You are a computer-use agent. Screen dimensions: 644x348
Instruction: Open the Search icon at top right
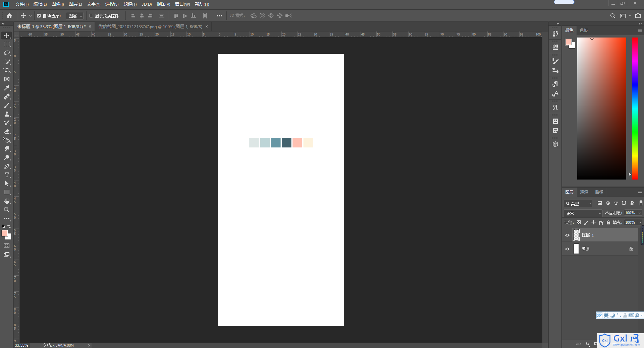pos(612,16)
